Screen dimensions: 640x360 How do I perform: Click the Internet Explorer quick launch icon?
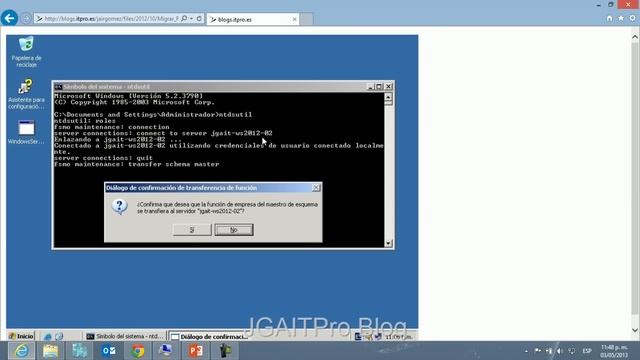tap(48, 336)
